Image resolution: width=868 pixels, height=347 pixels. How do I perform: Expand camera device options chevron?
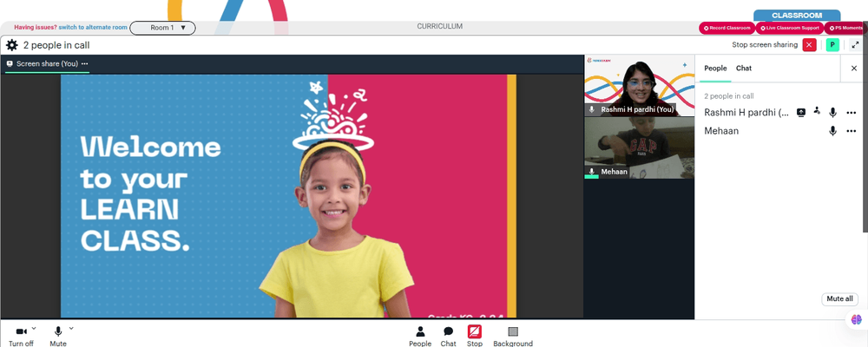[34, 328]
